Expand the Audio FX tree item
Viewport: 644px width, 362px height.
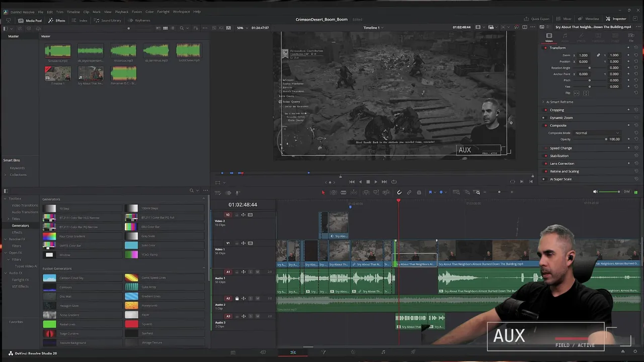pos(6,273)
